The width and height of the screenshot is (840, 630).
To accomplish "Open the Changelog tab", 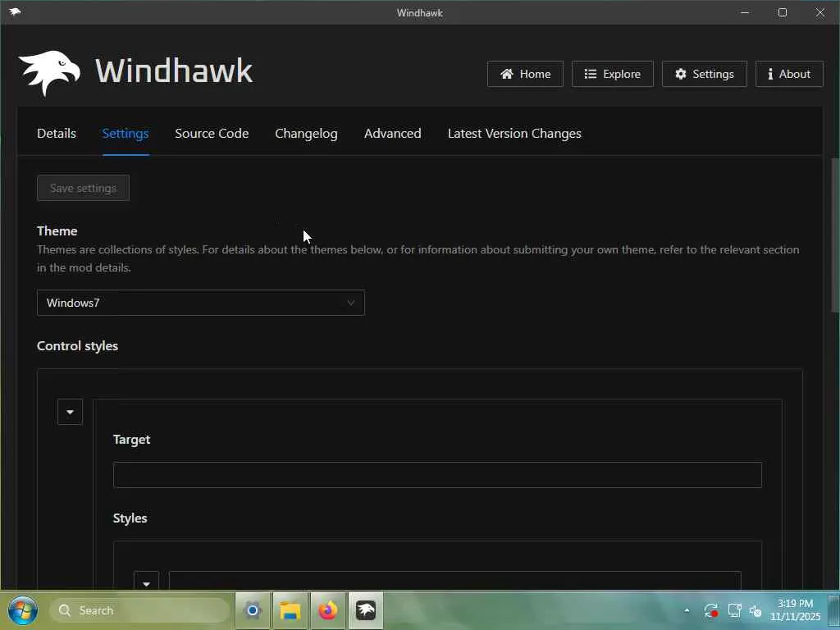I will (307, 134).
